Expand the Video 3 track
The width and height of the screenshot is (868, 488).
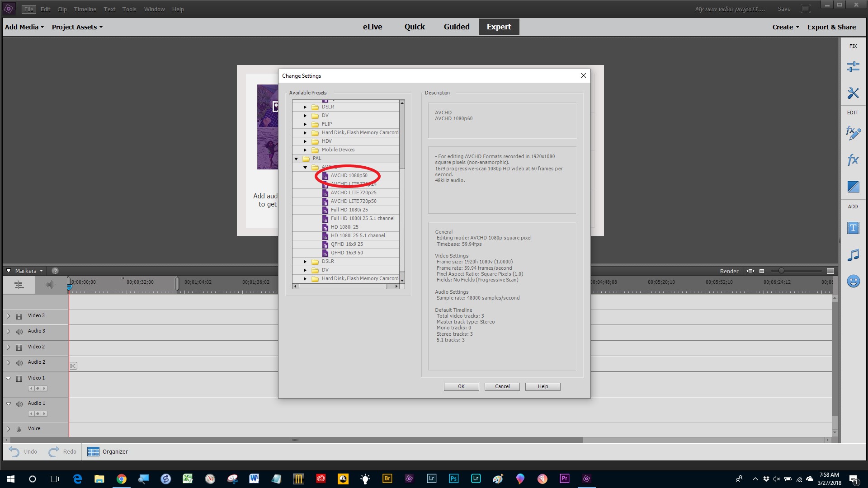[x=8, y=316]
